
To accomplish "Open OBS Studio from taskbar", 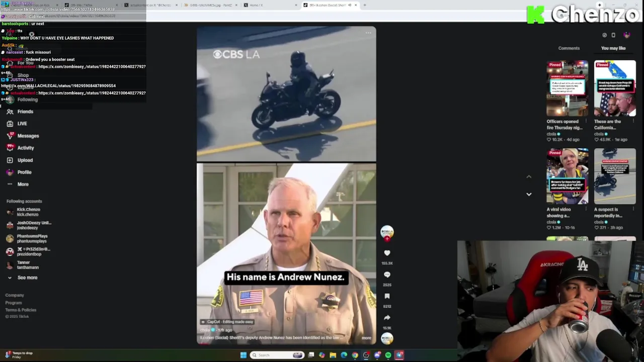I will point(366,355).
